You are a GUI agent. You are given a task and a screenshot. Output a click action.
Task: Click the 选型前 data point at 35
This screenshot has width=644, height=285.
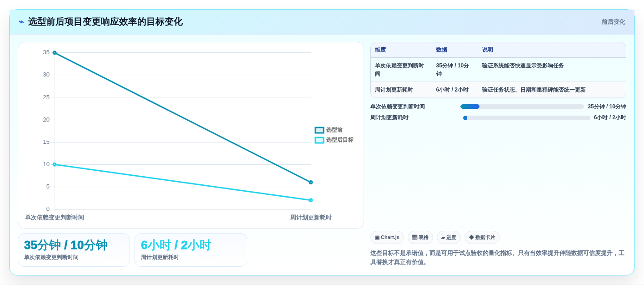click(55, 53)
